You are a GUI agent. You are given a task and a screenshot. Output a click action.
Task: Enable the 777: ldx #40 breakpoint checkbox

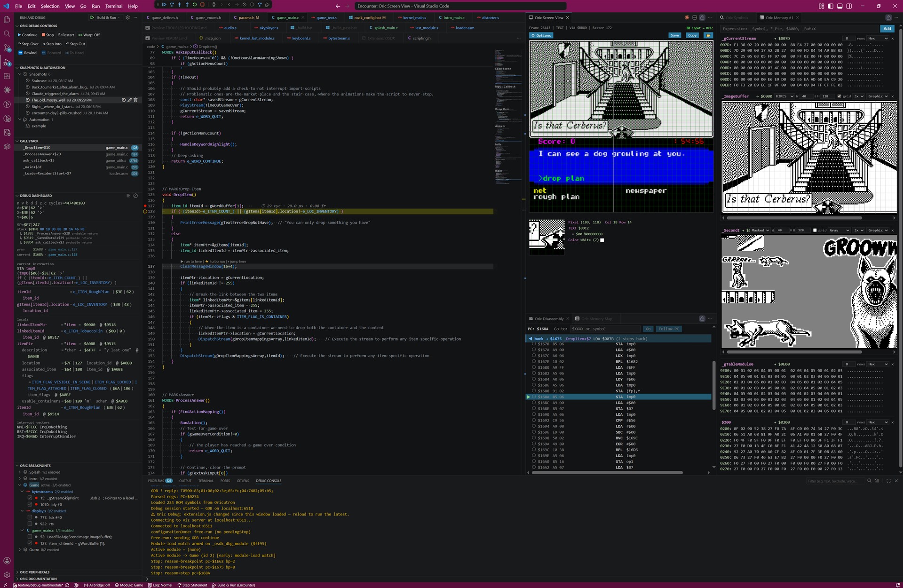pos(30,517)
